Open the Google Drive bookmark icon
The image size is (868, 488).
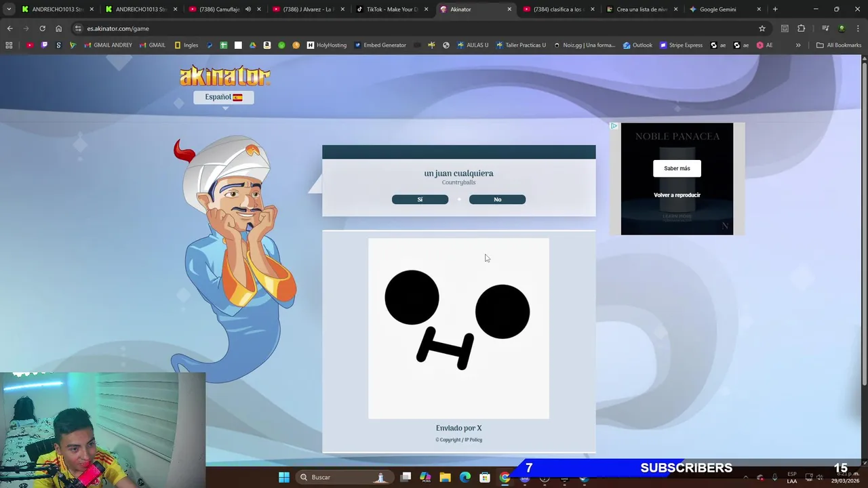point(252,45)
